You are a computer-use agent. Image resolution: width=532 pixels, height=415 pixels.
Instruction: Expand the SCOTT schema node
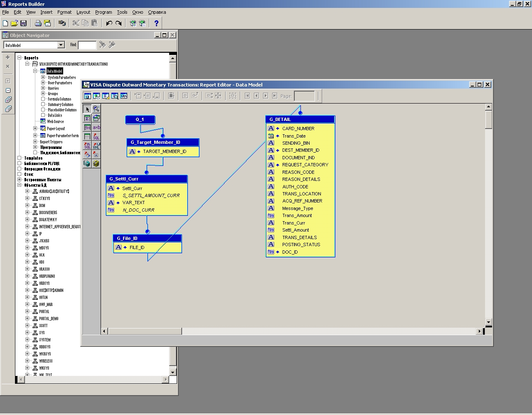coord(27,326)
